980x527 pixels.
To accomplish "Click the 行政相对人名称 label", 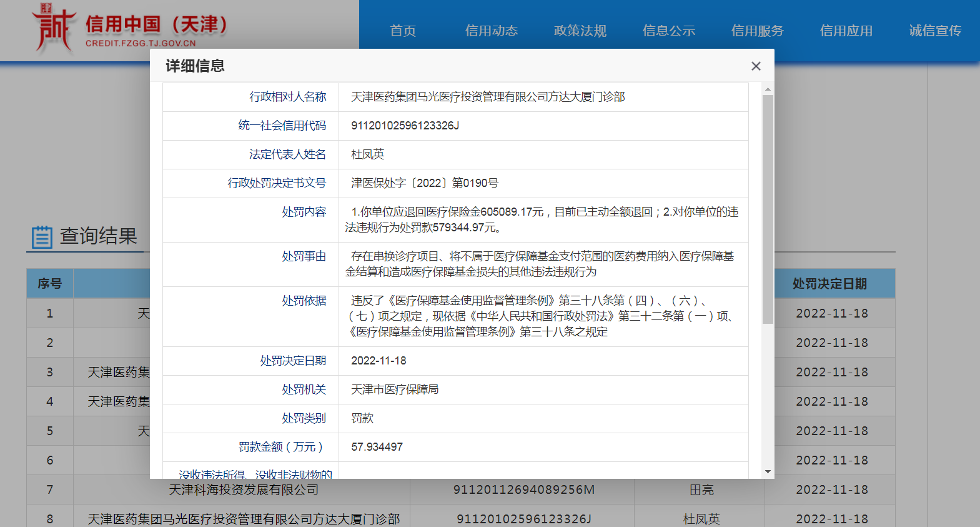I will [x=288, y=97].
